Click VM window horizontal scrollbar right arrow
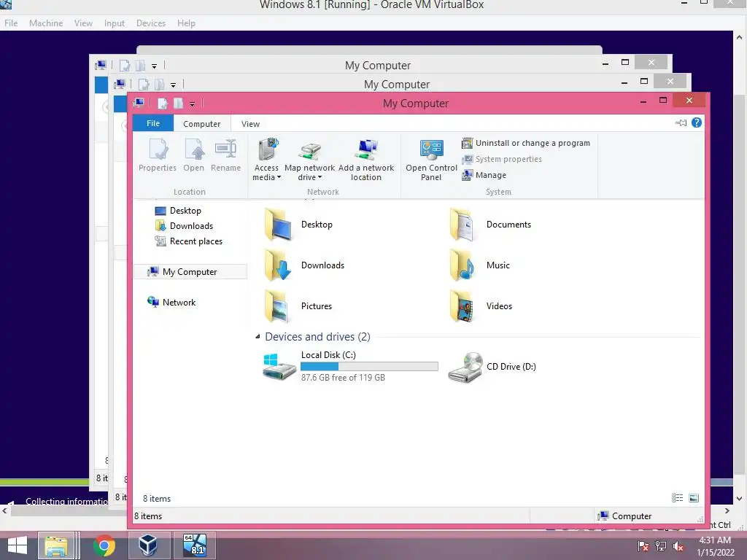 [x=727, y=510]
